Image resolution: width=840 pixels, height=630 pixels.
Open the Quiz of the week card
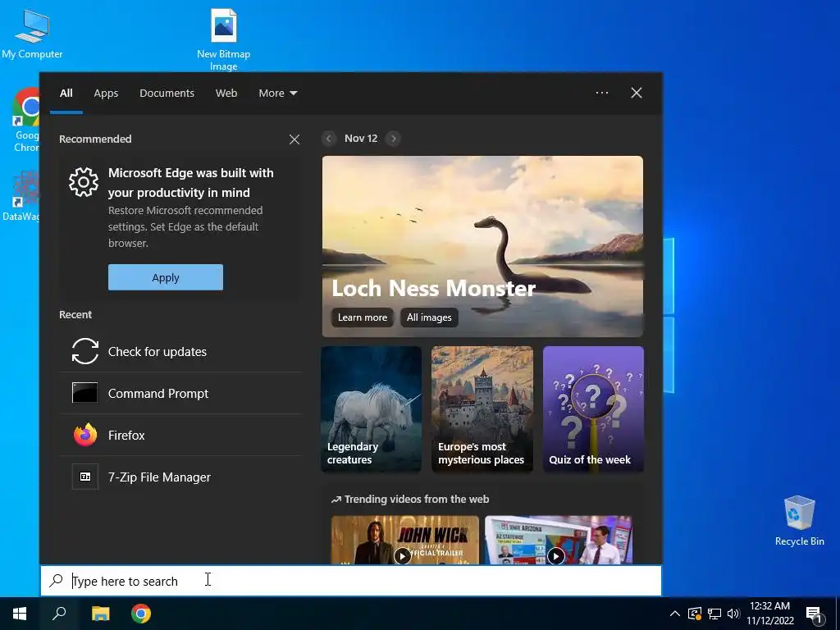tap(594, 409)
